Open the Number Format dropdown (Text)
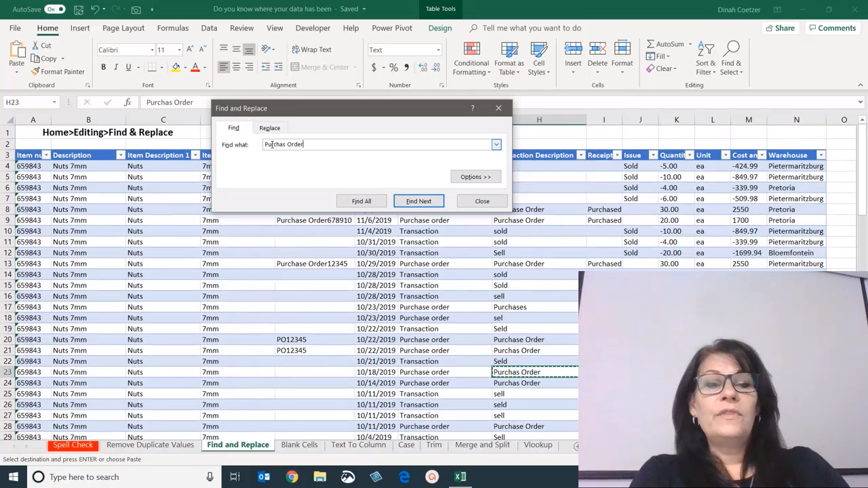This screenshot has width=868, height=488. [438, 50]
